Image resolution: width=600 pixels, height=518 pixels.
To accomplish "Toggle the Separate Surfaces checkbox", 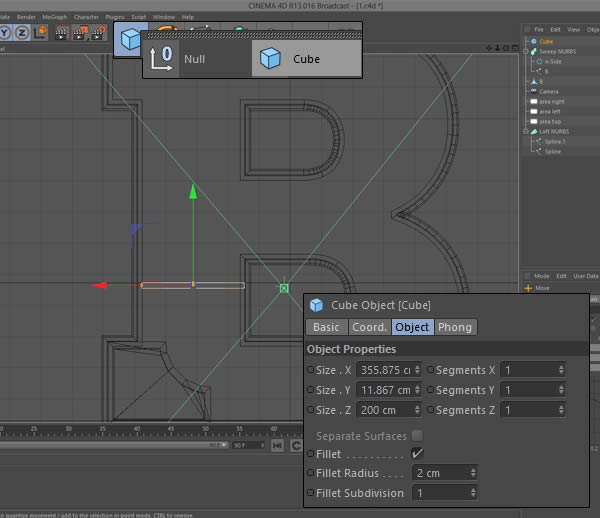I will (x=417, y=435).
